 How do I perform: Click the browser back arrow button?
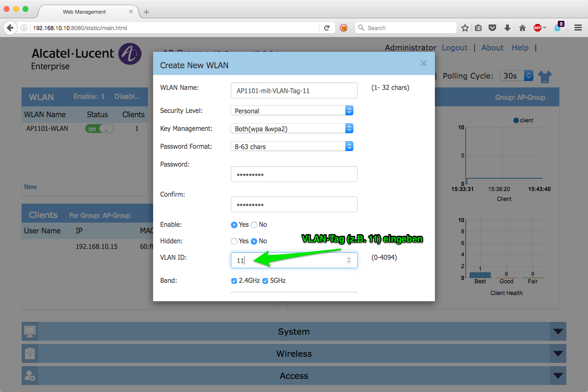click(x=10, y=28)
